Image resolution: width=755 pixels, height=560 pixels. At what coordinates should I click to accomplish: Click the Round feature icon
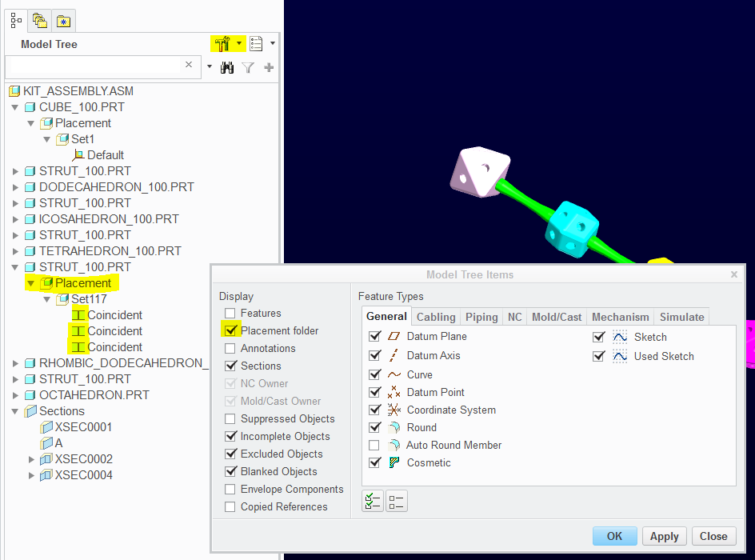[x=393, y=427]
